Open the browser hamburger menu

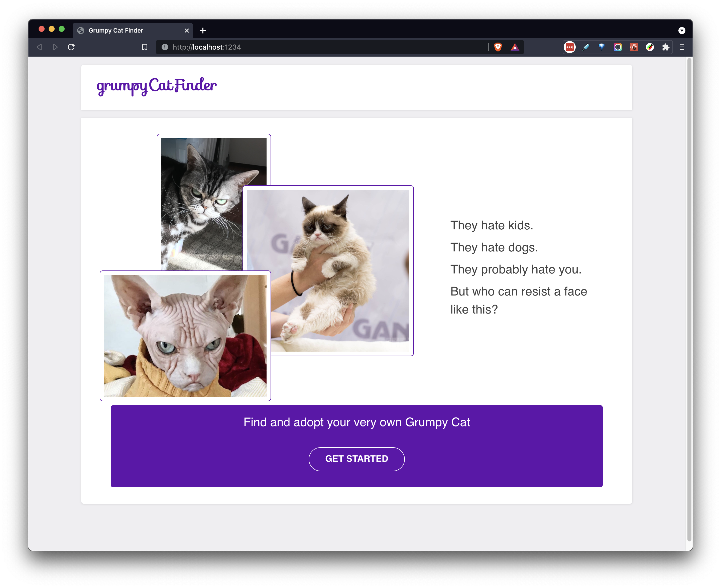click(681, 47)
